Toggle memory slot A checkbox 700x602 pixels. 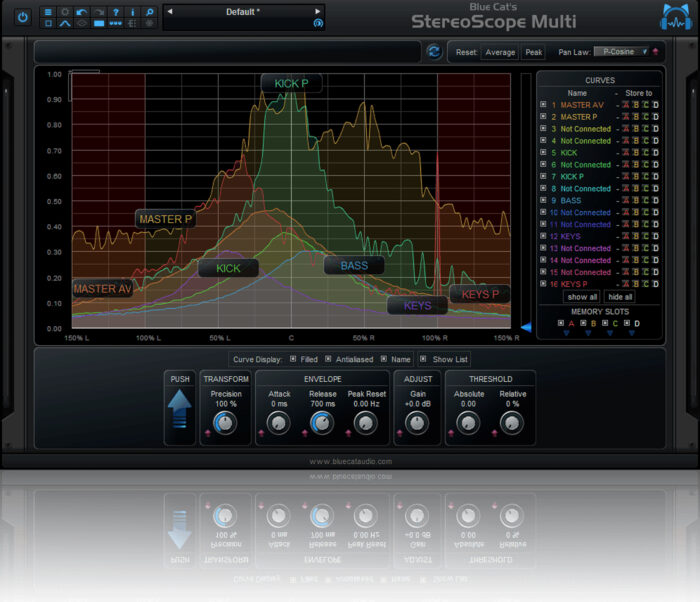(x=561, y=323)
